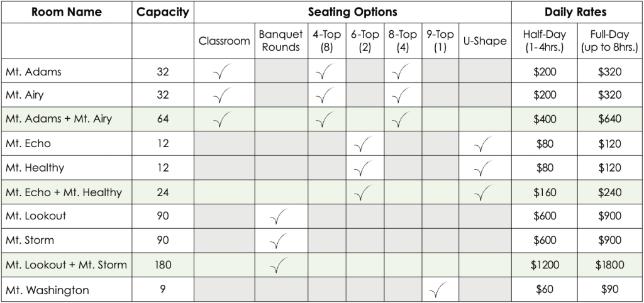Click the U-Shape checkmark for Mt. Echo + Mt. Healthy
The height and width of the screenshot is (303, 644).
tap(482, 193)
